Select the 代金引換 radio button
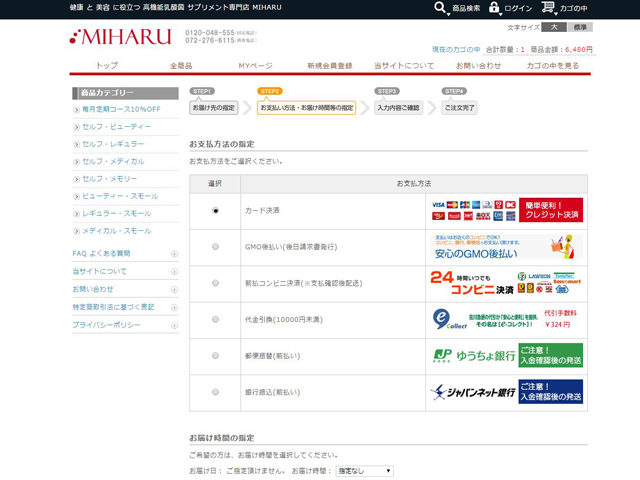Viewport: 640px width, 480px height. 216,320
